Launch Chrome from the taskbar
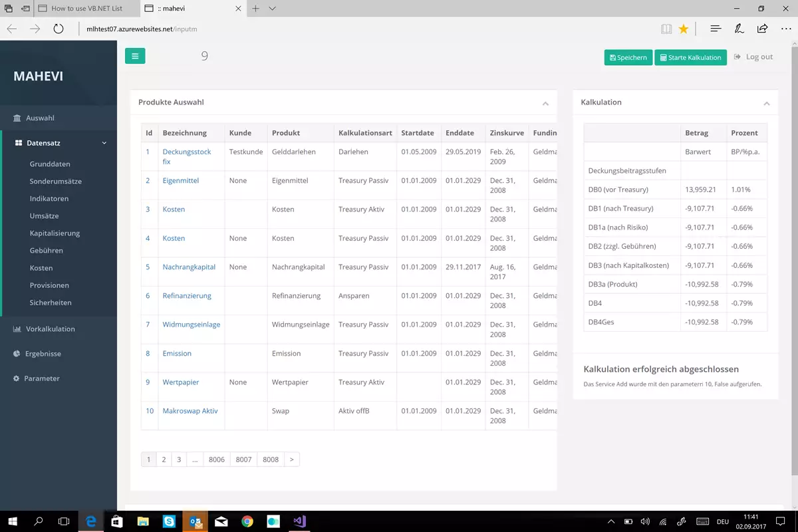This screenshot has height=532, width=798. (247, 521)
